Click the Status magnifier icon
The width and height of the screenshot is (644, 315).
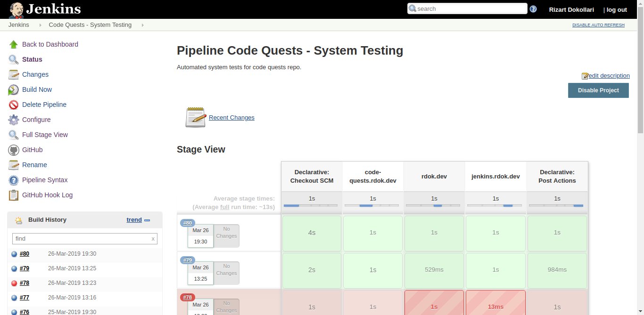(14, 59)
